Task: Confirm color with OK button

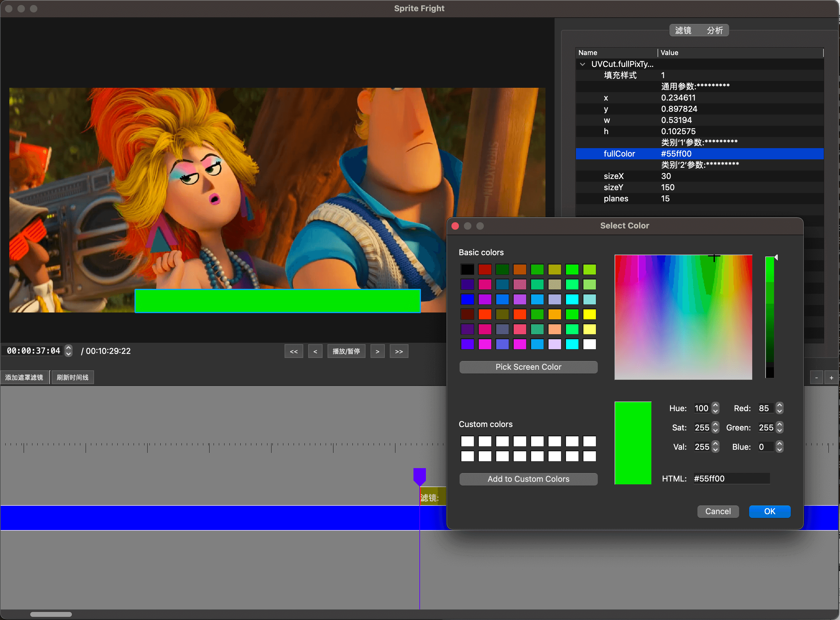Action: 769,512
